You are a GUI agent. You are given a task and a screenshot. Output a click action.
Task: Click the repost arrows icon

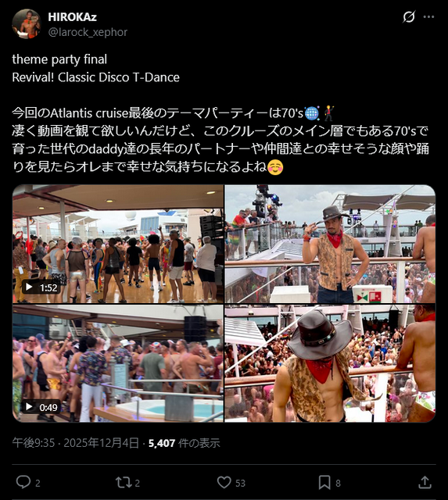[x=124, y=482]
